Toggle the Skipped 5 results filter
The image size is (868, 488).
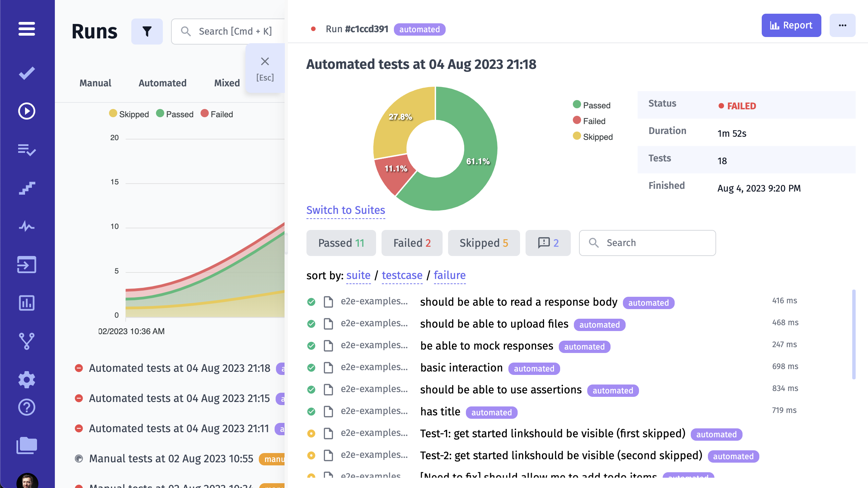[484, 243]
